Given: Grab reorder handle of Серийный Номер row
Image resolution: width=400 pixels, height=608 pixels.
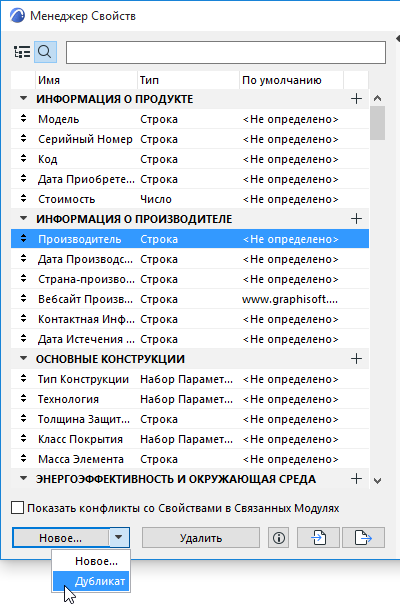Looking at the screenshot, I should click(x=24, y=139).
